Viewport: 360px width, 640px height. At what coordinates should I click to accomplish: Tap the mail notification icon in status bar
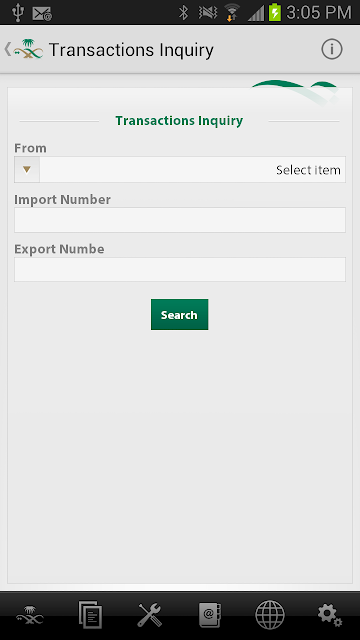pyautogui.click(x=42, y=13)
